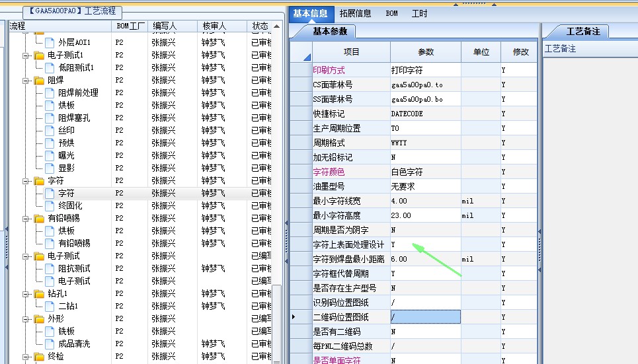
Task: Select the 字符 process step row
Action: 140,193
